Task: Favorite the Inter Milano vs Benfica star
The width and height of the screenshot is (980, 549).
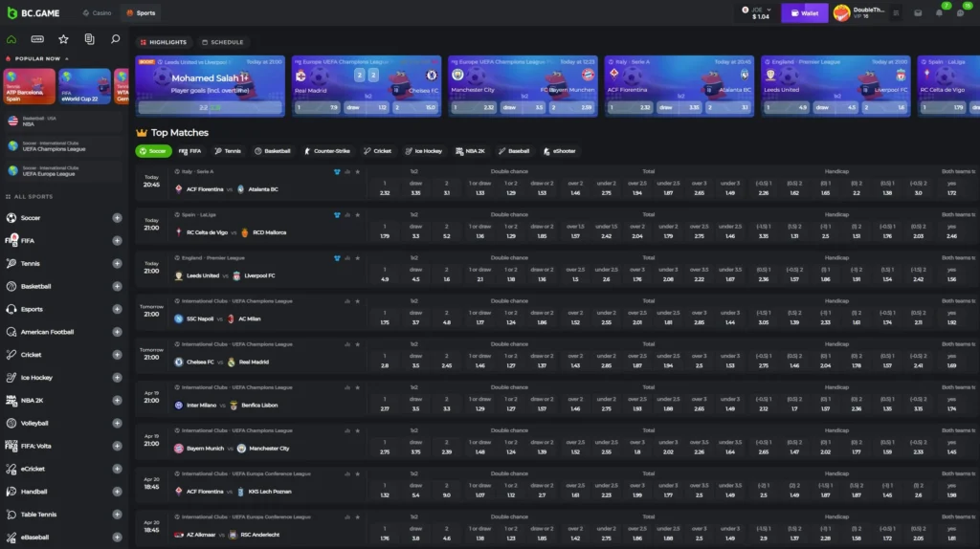Action: coord(358,387)
